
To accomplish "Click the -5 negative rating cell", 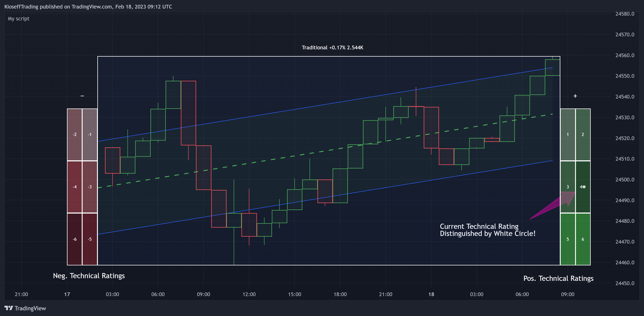I will (90, 239).
